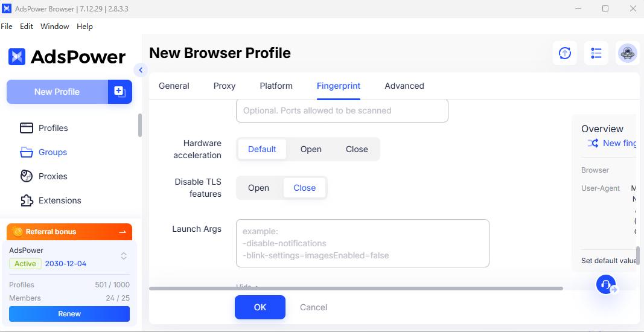Image resolution: width=644 pixels, height=332 pixels.
Task: Set Hardware acceleration to Open
Action: point(311,149)
